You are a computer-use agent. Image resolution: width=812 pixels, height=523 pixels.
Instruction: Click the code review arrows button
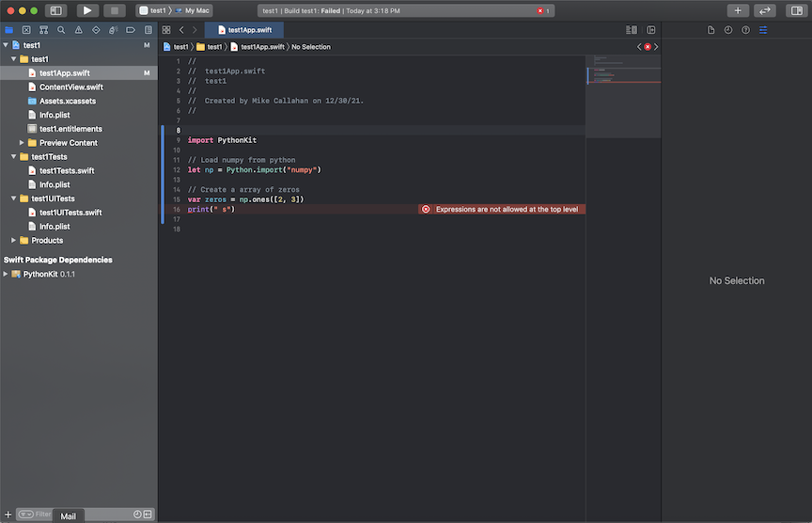[x=765, y=10]
